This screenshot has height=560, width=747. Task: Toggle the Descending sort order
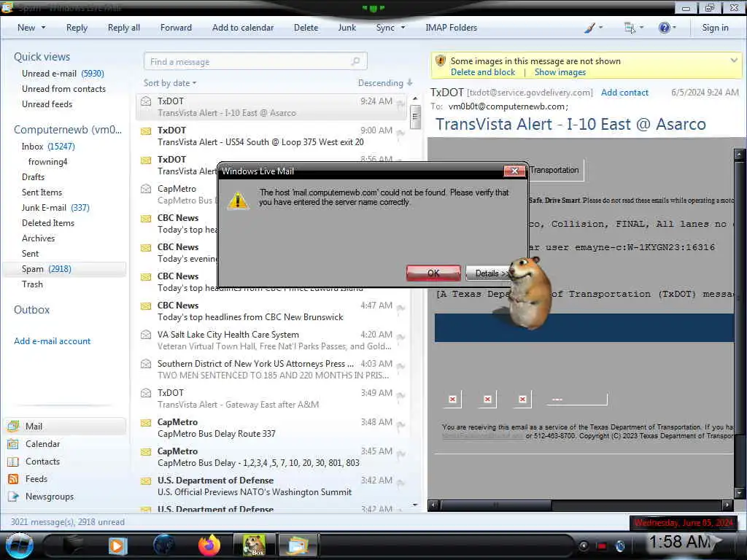(385, 83)
